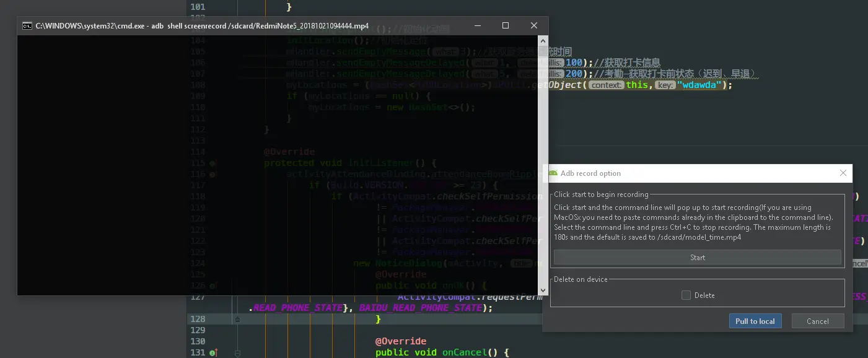
Task: Click the cmd window title bar text
Action: (x=202, y=26)
